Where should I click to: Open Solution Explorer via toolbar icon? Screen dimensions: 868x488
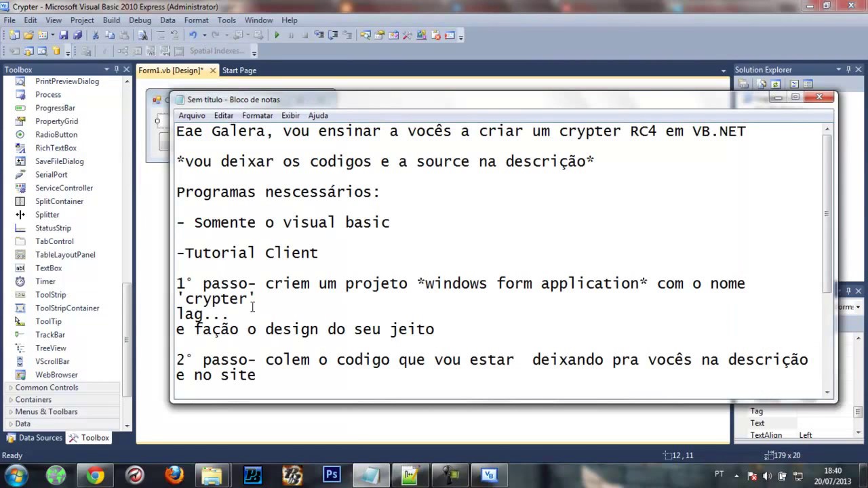coord(366,35)
